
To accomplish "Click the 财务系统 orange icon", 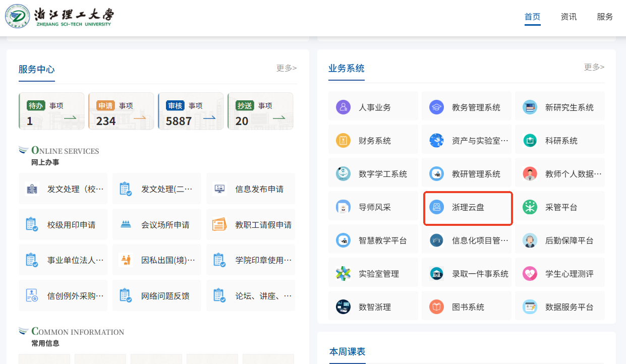I will tap(343, 140).
